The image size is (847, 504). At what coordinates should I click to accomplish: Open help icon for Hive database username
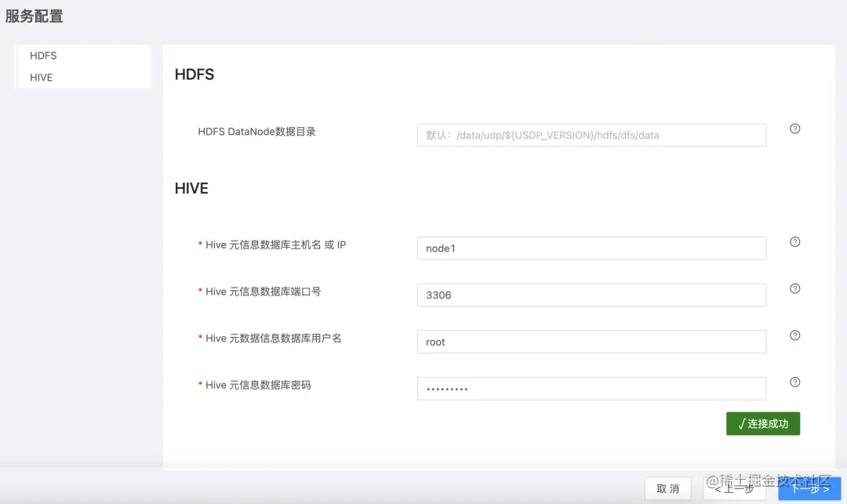point(794,335)
